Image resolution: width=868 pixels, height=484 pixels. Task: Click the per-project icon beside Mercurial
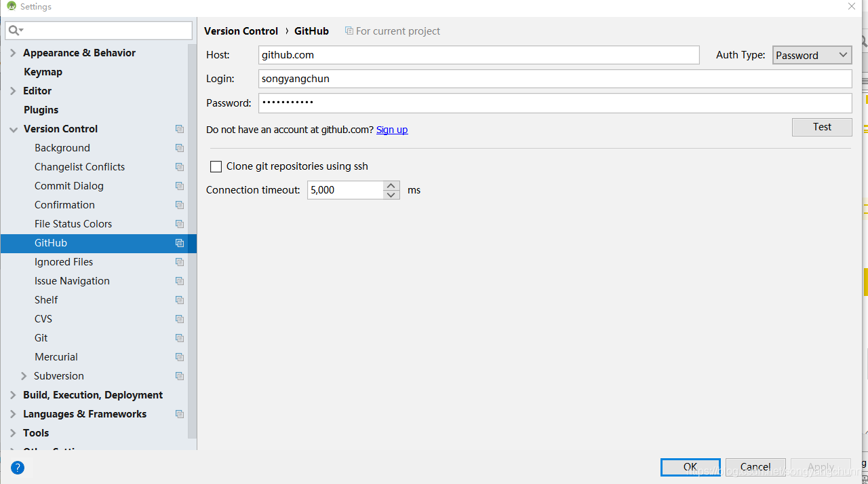pyautogui.click(x=180, y=357)
